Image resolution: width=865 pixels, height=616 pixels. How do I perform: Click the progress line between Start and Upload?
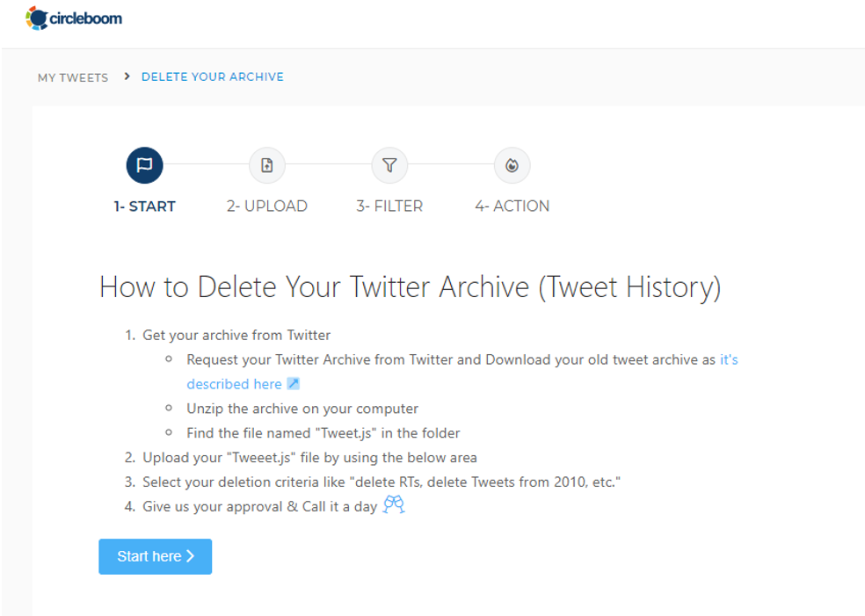[x=206, y=165]
